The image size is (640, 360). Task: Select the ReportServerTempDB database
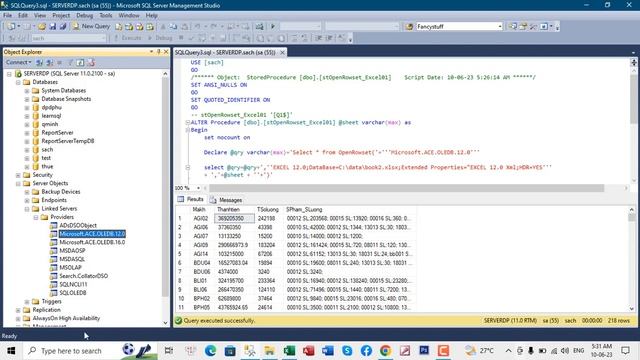[68, 141]
